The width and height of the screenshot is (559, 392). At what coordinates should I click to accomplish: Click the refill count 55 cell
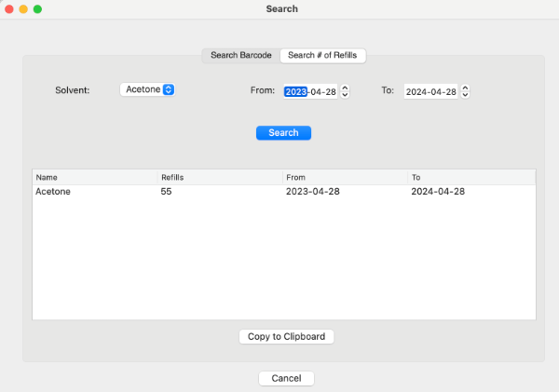pos(167,192)
